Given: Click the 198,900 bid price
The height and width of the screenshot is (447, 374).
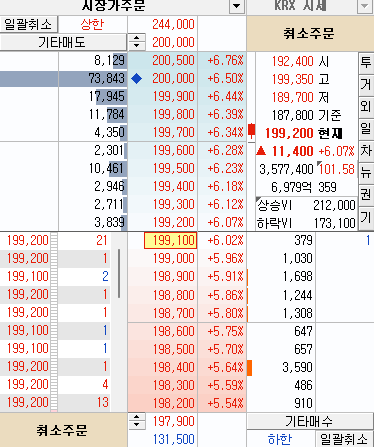Looking at the screenshot, I should (x=173, y=276).
